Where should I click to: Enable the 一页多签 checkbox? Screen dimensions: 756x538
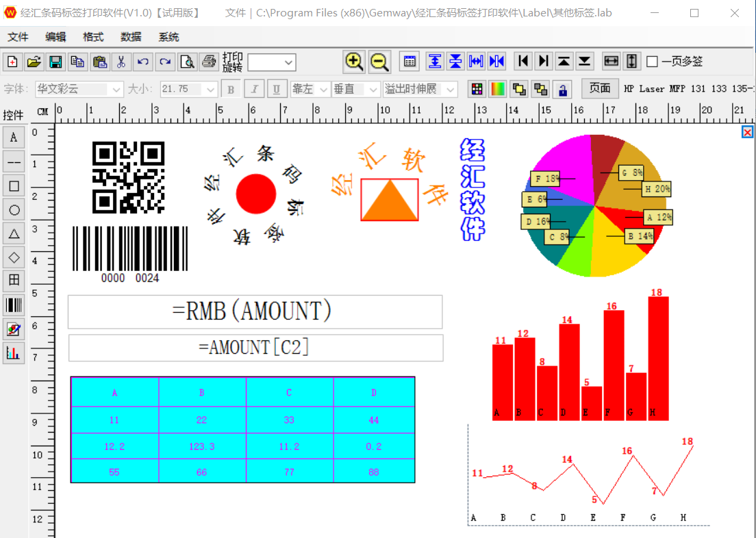pyautogui.click(x=652, y=62)
